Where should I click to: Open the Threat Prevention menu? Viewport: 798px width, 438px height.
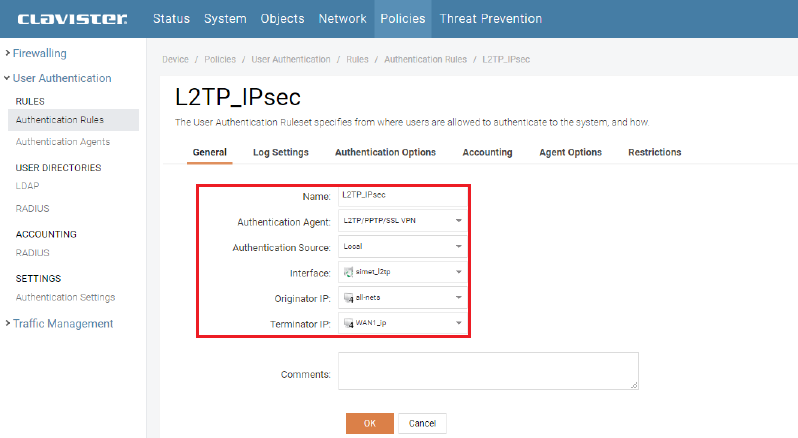point(492,18)
